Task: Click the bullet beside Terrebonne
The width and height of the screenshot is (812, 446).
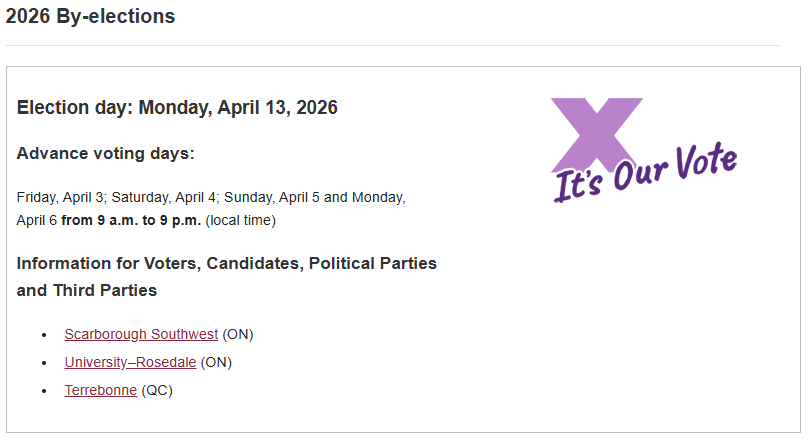Action: click(45, 391)
